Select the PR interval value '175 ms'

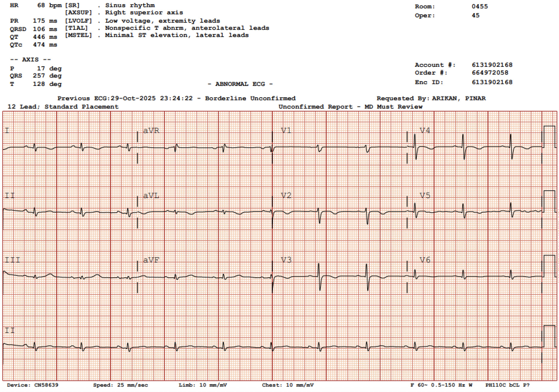pos(45,21)
